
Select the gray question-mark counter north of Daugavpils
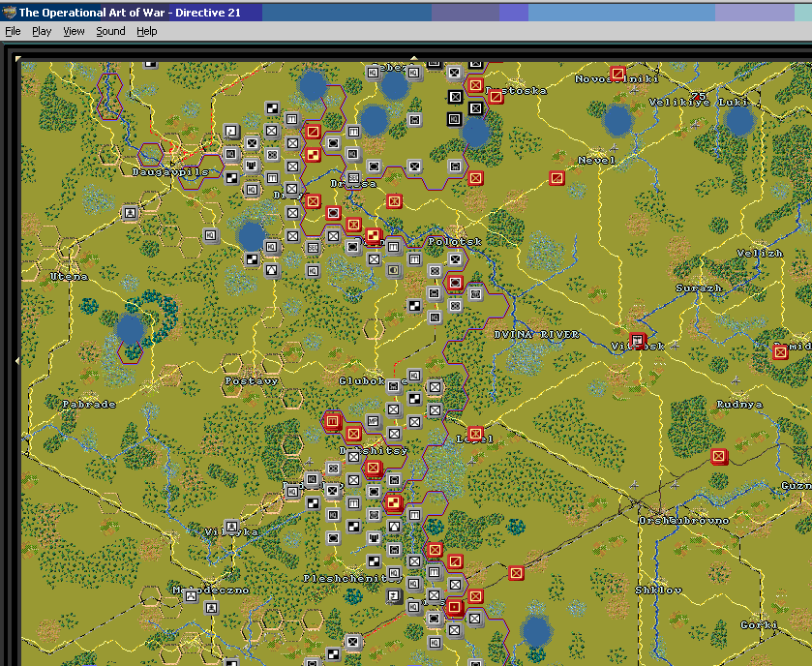231,131
